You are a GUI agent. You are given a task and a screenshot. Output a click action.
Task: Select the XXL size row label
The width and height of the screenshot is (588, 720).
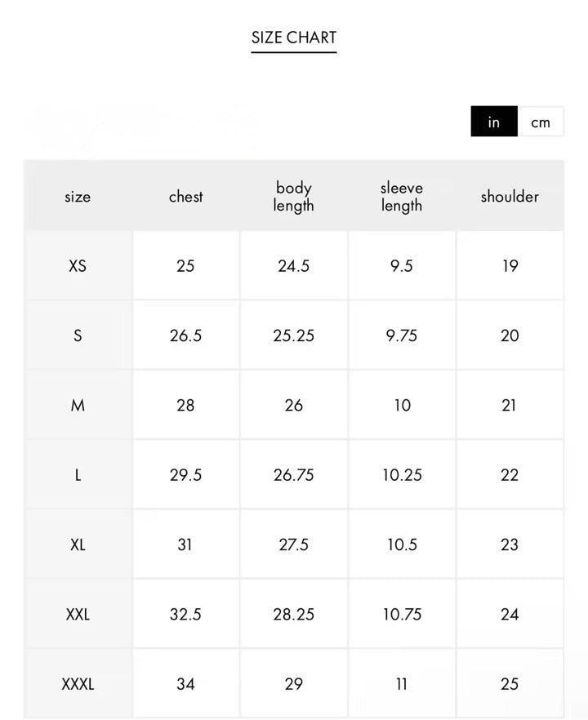click(x=78, y=614)
